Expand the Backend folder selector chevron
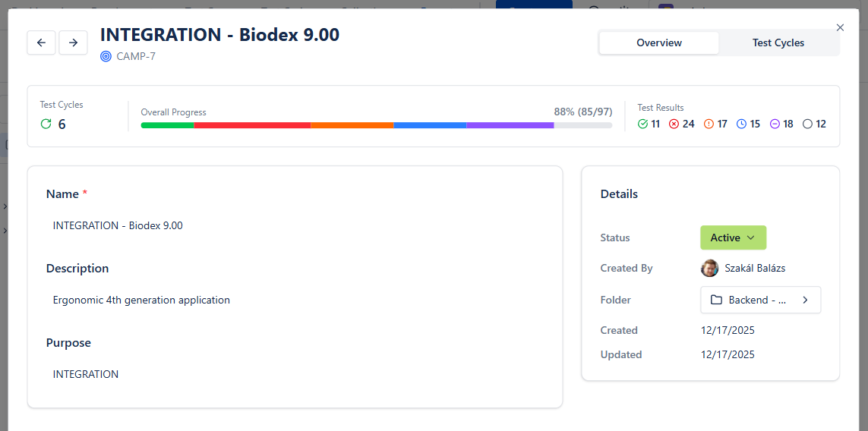Screen dimensions: 868x431 coord(805,300)
